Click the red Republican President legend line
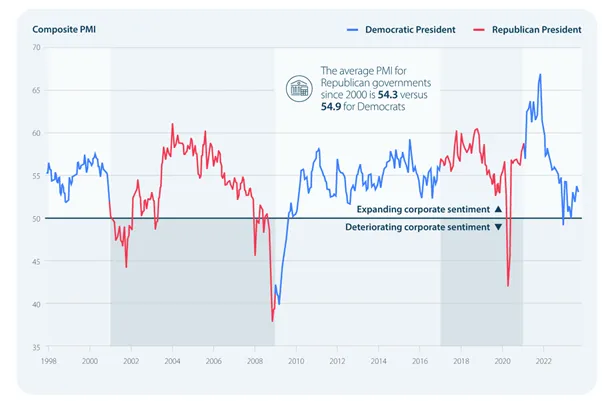602x401 pixels. (479, 30)
